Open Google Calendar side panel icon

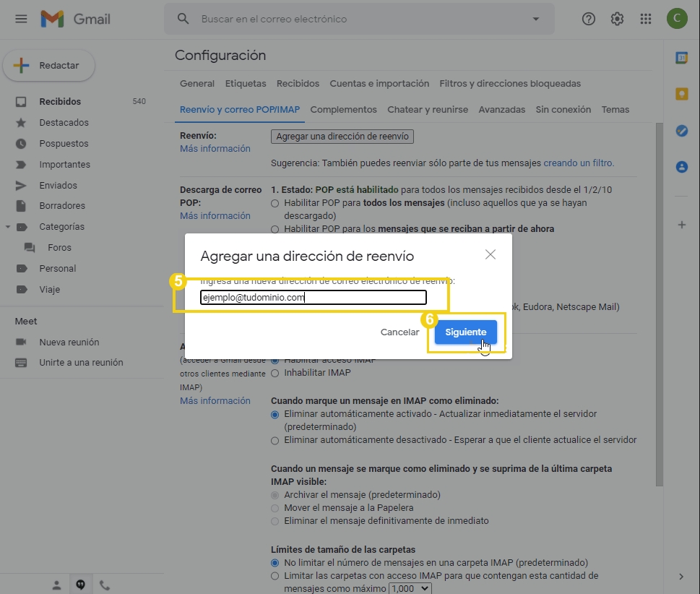pos(681,58)
